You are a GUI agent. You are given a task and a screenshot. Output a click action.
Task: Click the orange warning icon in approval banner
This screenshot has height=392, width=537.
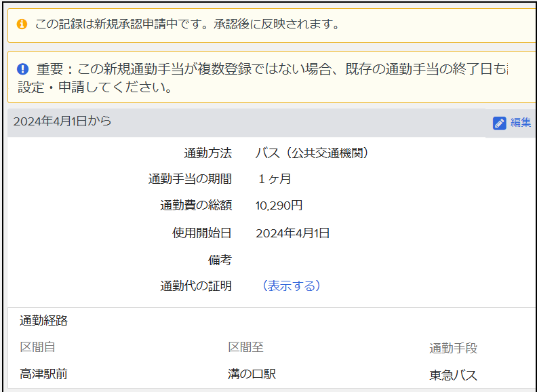pos(22,24)
